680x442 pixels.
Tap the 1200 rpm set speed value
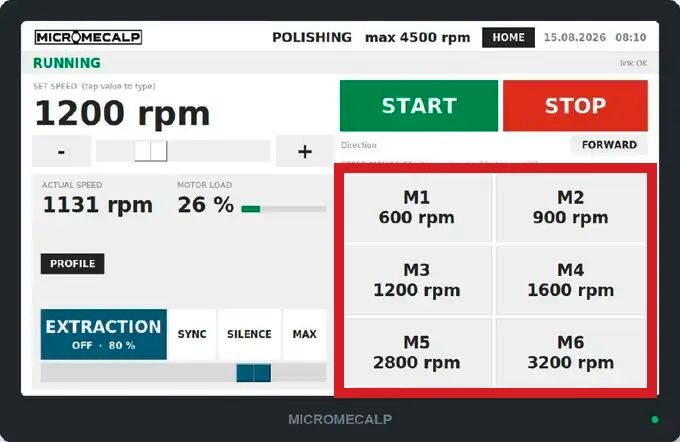[x=122, y=114]
